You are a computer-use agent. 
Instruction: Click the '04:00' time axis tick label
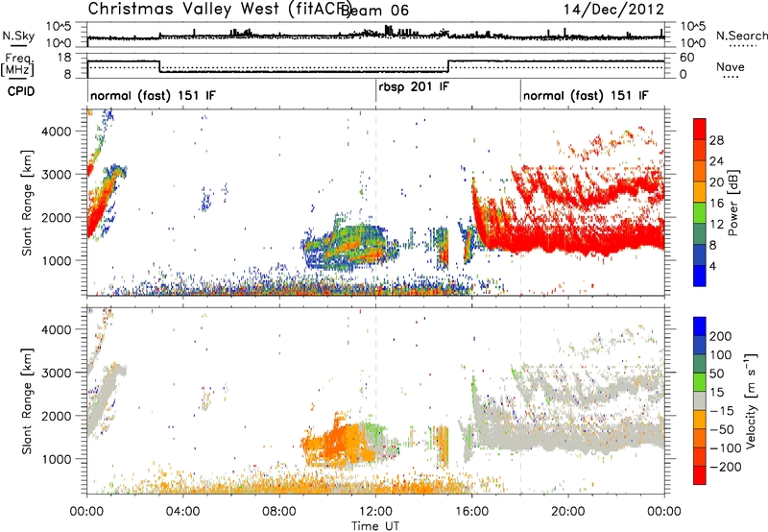point(183,512)
